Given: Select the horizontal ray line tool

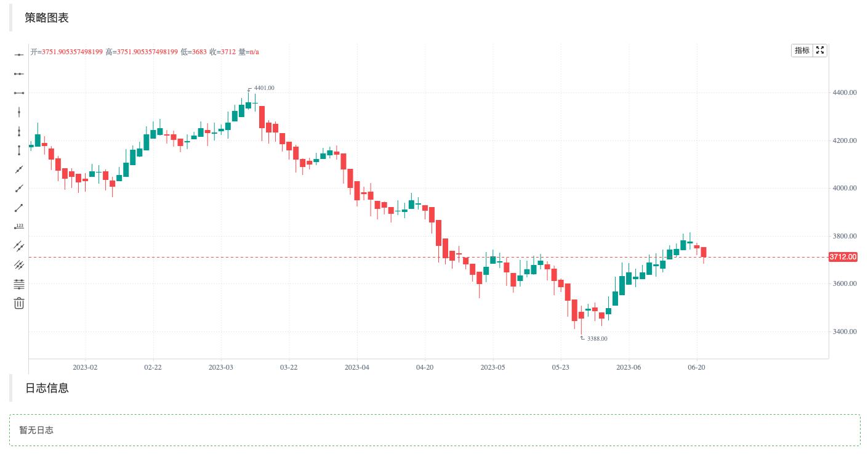Looking at the screenshot, I should coord(19,74).
